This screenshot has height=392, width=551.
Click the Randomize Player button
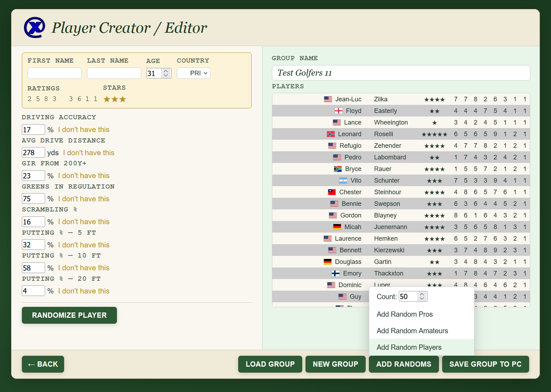click(69, 315)
